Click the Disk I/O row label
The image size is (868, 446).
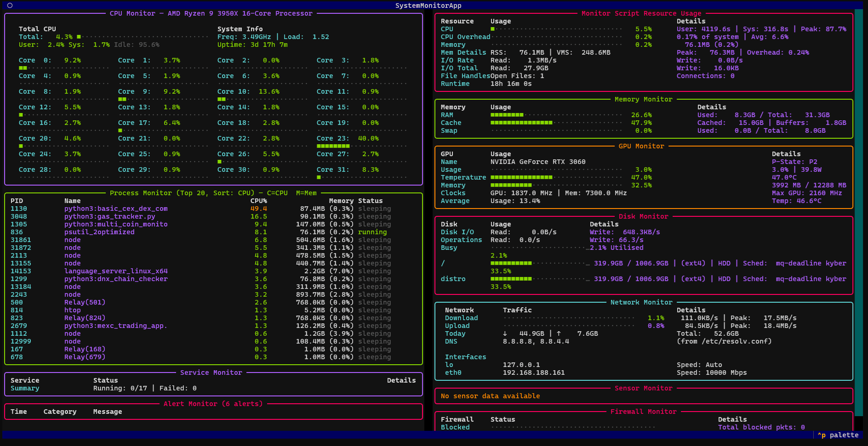(x=457, y=232)
